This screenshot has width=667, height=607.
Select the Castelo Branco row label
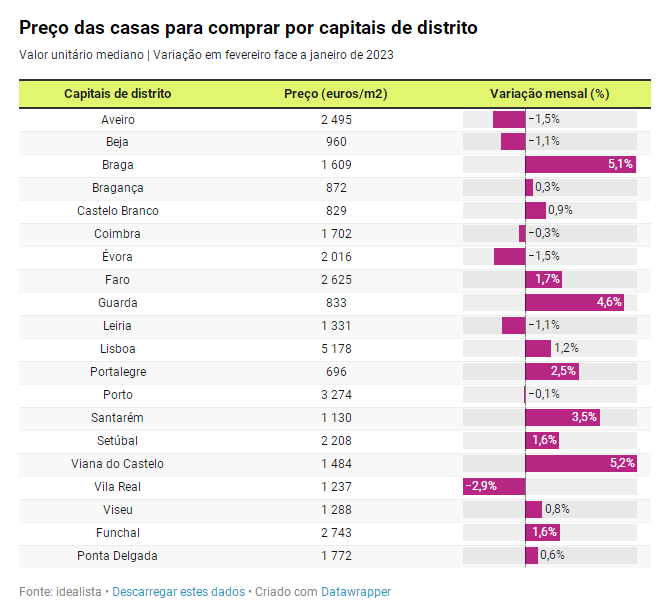click(x=117, y=211)
